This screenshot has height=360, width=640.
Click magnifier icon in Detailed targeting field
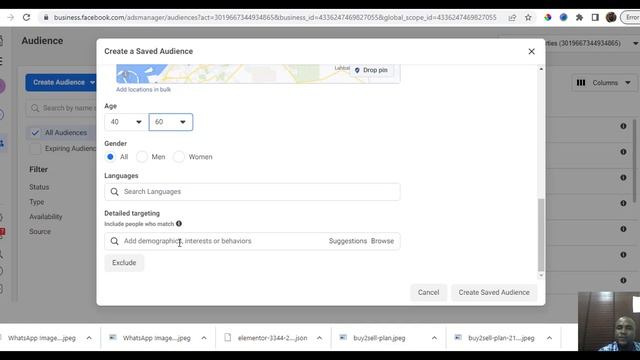point(115,241)
